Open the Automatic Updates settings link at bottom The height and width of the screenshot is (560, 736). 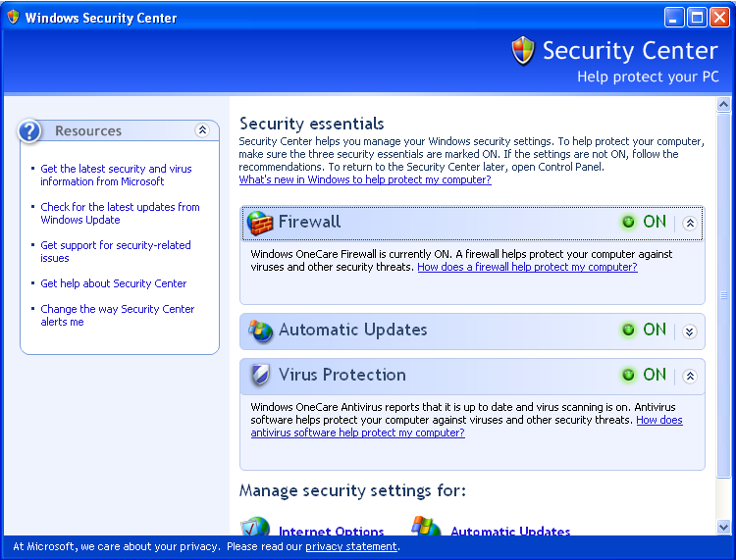510,532
